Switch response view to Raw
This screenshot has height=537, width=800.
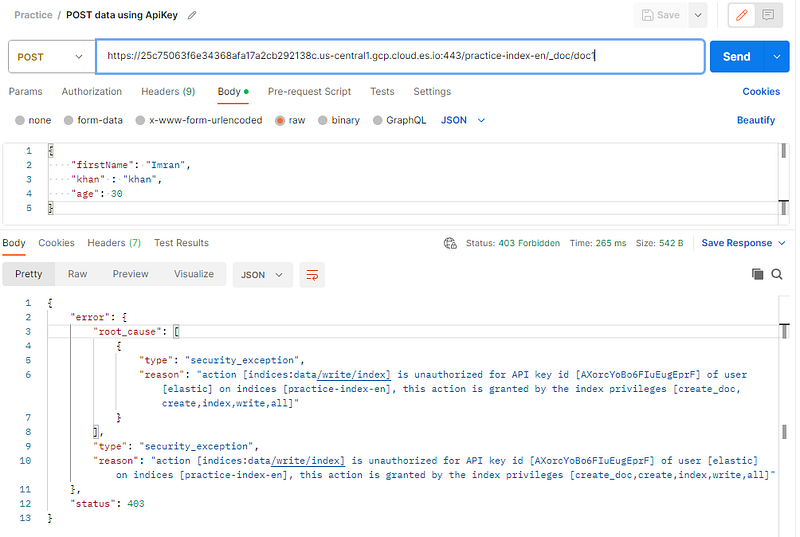[78, 274]
